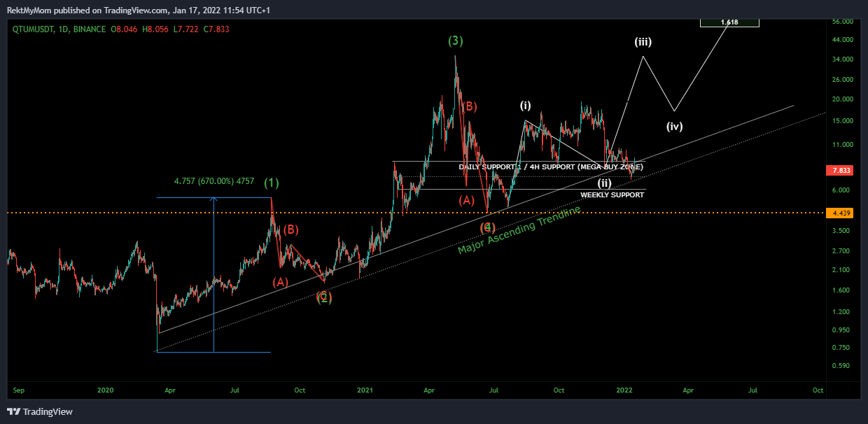Click the open value O8.046
This screenshot has width=868, height=424.
coord(125,29)
